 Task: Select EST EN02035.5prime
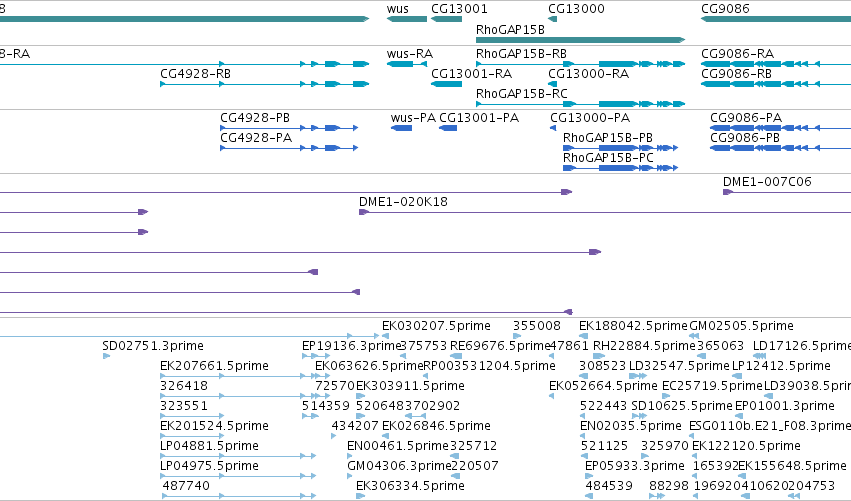(631, 426)
